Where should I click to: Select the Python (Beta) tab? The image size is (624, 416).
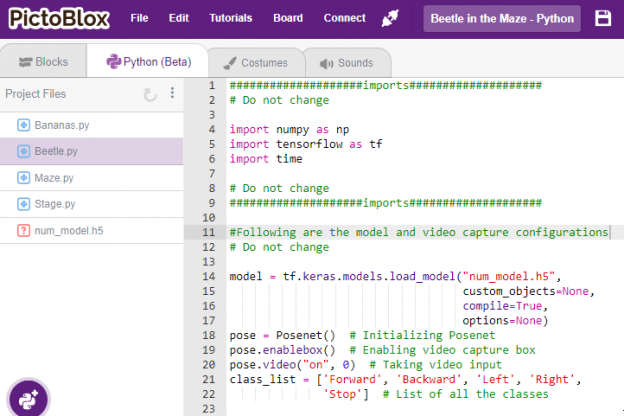tap(148, 62)
